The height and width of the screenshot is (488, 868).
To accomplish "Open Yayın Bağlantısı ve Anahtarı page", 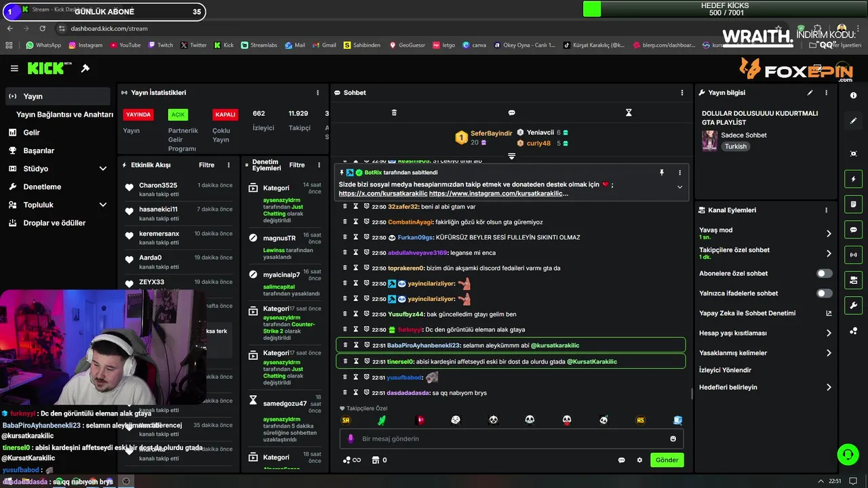I will (x=64, y=115).
